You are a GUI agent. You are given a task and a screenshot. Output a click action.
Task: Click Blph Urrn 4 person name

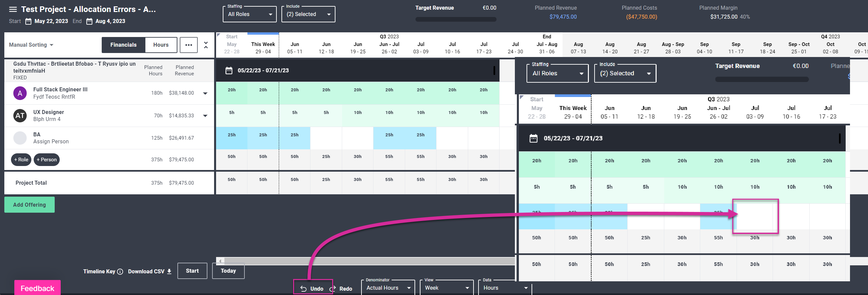click(47, 119)
